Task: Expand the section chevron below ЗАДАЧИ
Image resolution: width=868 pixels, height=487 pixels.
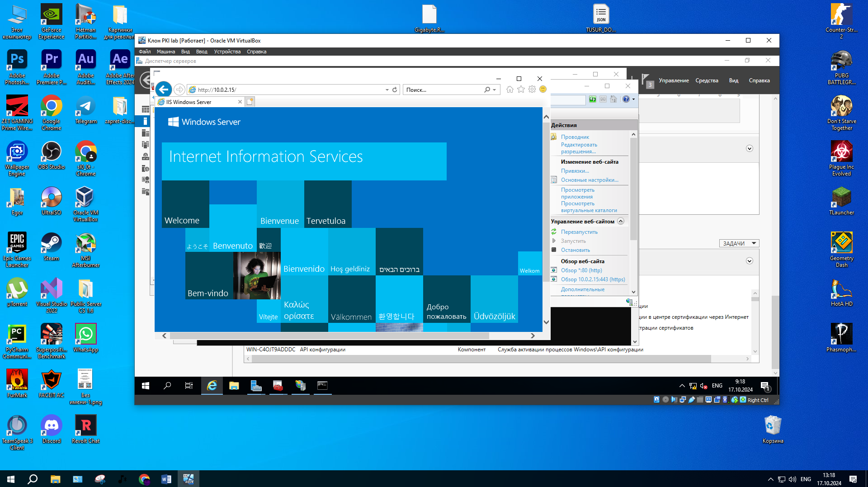Action: 749,260
